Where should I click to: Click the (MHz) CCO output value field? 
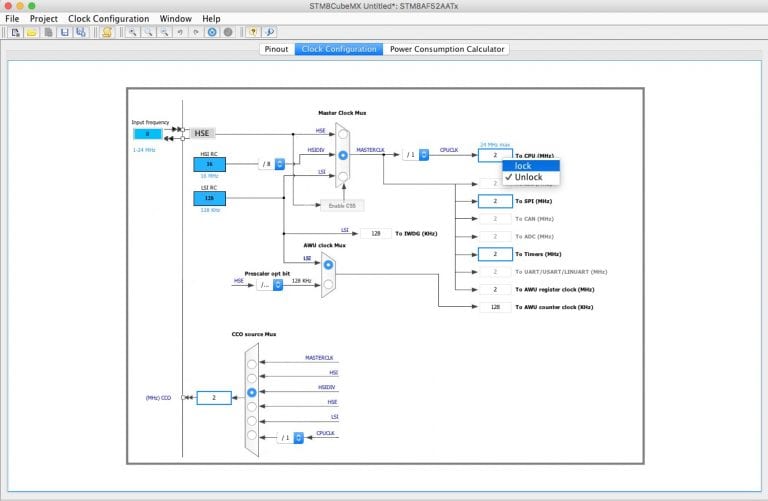tap(214, 398)
